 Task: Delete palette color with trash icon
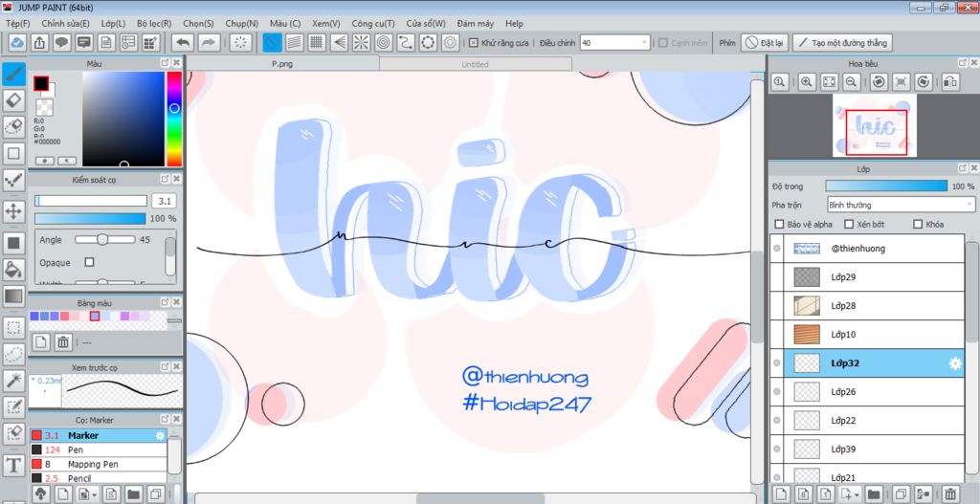(63, 341)
